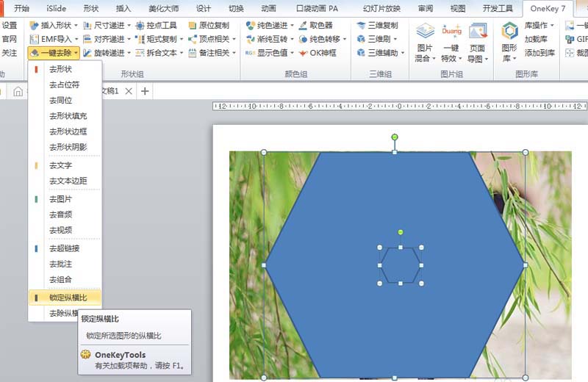Click the EMF导入 icon

(x=34, y=39)
